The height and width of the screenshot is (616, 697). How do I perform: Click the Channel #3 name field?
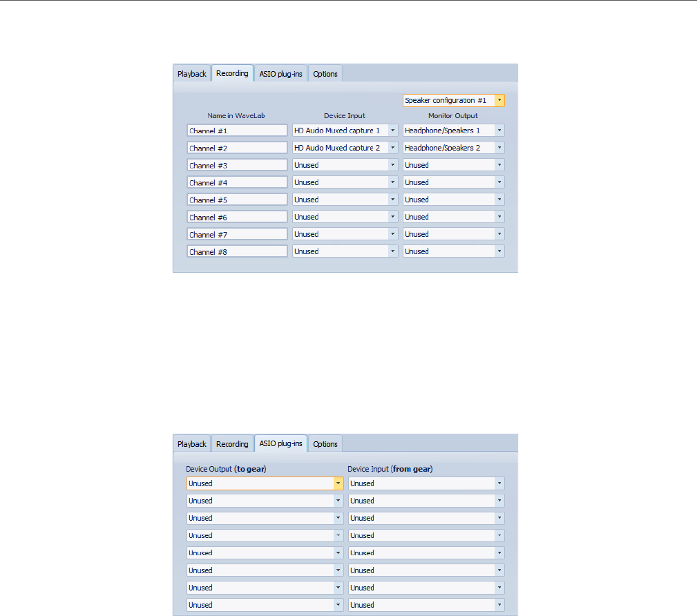pos(237,165)
